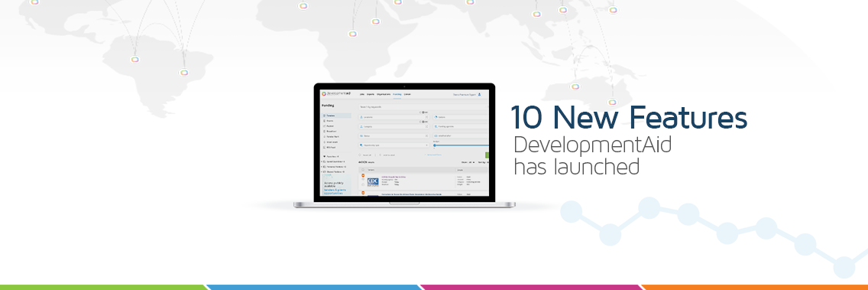Open the Experts tab

[x=371, y=94]
